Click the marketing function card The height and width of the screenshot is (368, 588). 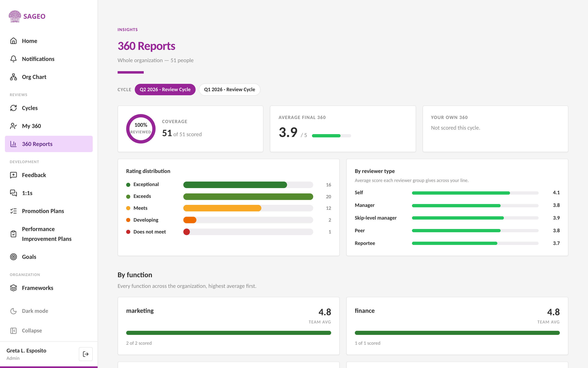(228, 326)
